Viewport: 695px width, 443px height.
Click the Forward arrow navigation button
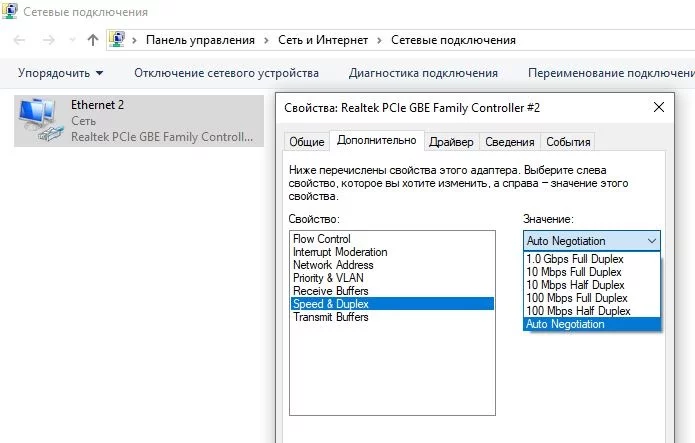click(48, 40)
